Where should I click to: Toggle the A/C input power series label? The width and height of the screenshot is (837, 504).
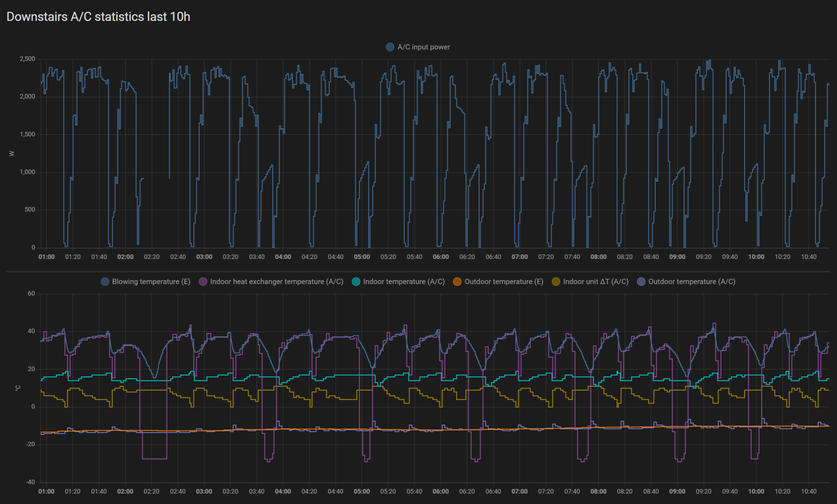pos(423,47)
